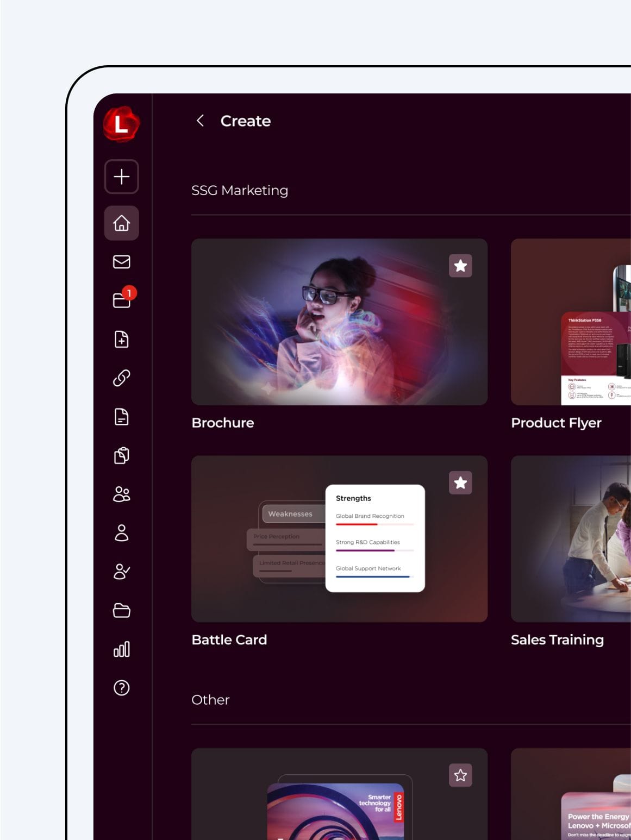This screenshot has width=631, height=840.
Task: Open the Home icon in the sidebar
Action: (121, 223)
